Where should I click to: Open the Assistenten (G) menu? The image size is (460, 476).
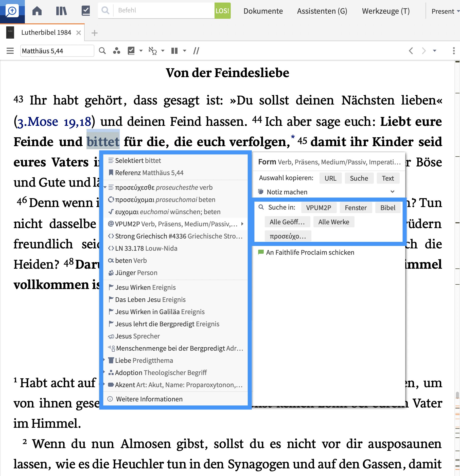(x=322, y=11)
